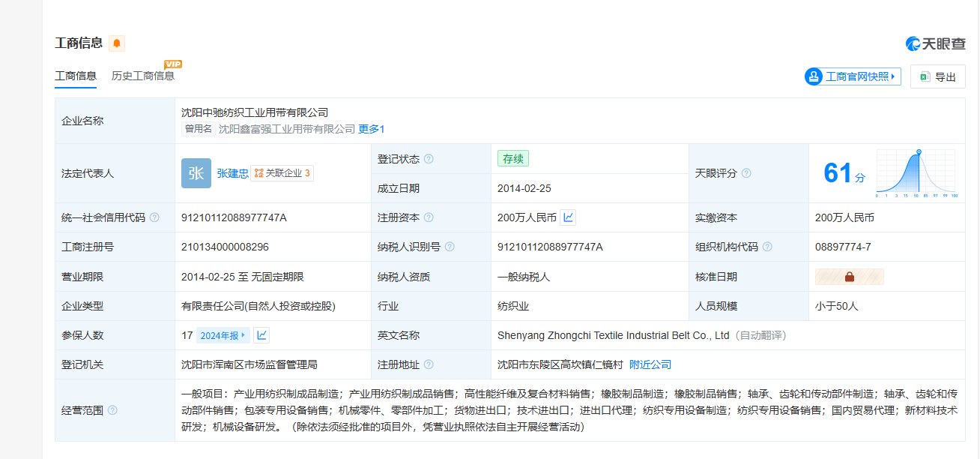Click help icon next to 统一社会信用代码
This screenshot has width=980, height=459.
click(x=154, y=217)
